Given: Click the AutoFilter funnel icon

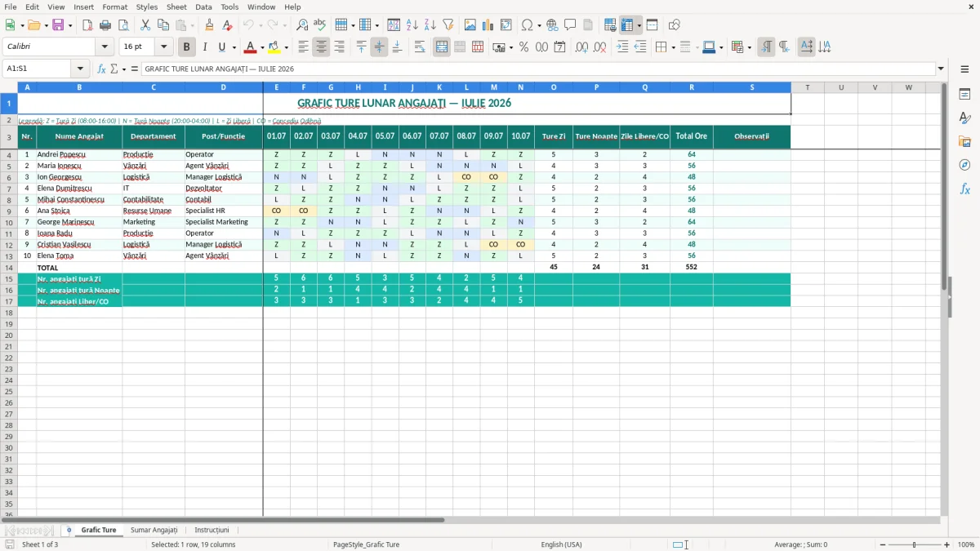Looking at the screenshot, I should click(448, 25).
